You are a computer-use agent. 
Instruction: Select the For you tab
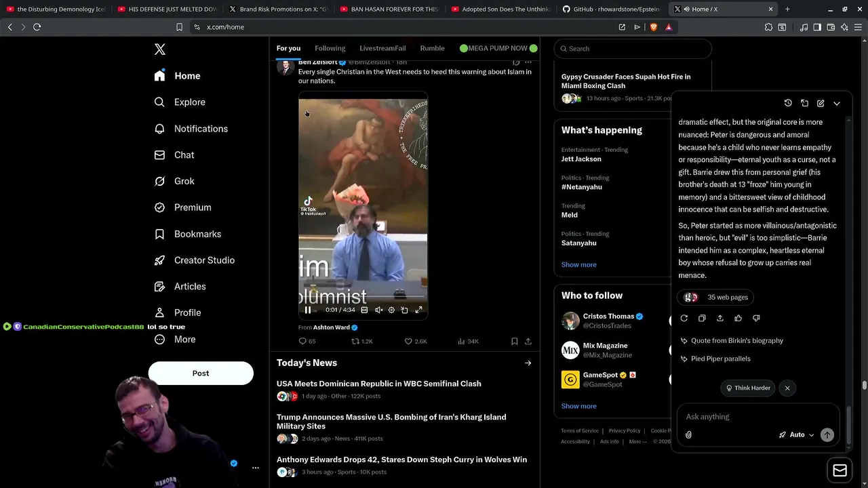tap(288, 48)
